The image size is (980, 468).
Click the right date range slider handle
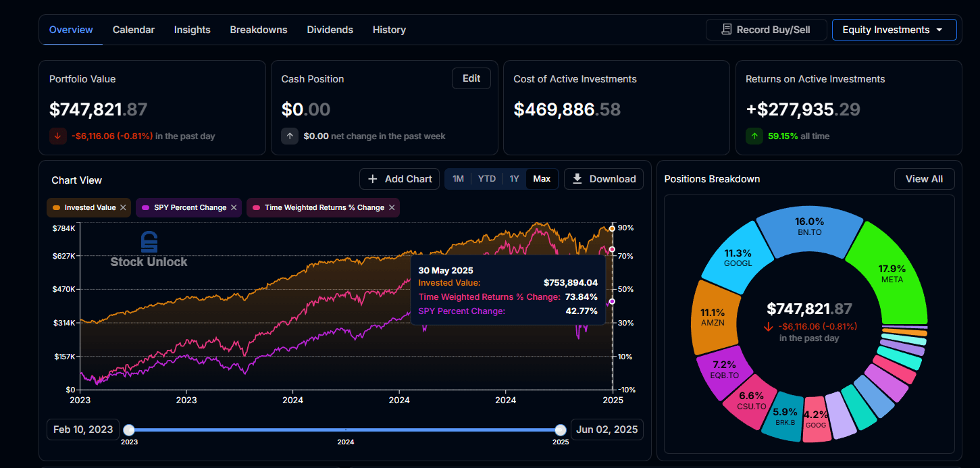560,430
